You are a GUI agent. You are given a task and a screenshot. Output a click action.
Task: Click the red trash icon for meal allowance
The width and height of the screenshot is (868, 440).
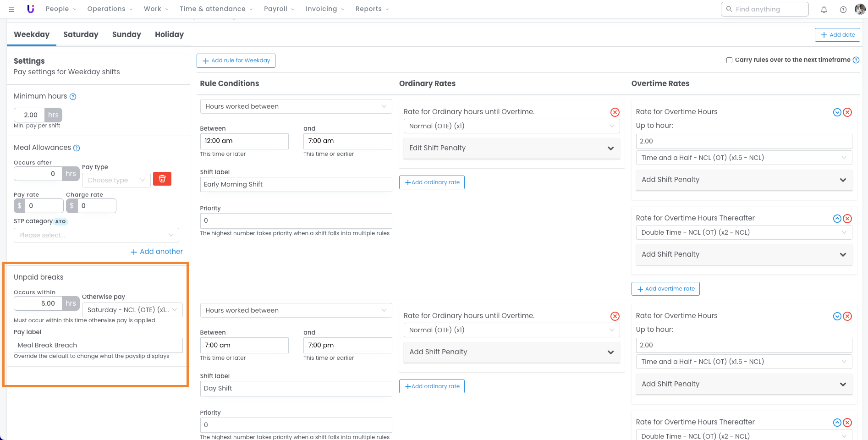pyautogui.click(x=162, y=179)
